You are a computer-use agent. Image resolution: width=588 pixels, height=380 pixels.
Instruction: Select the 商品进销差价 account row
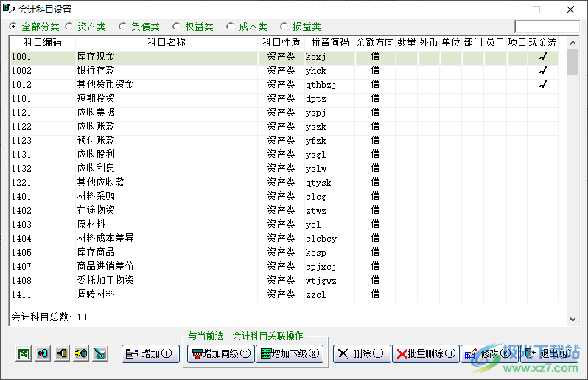click(284, 267)
